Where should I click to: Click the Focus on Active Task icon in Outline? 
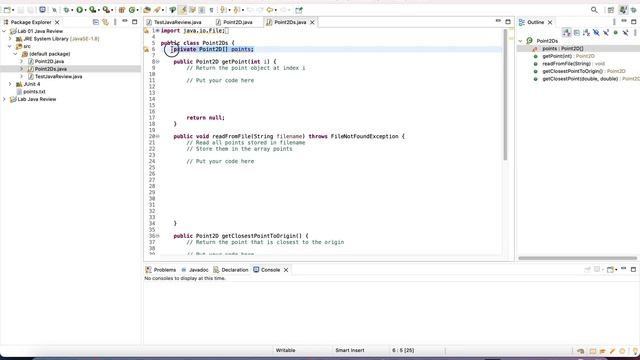tap(567, 32)
